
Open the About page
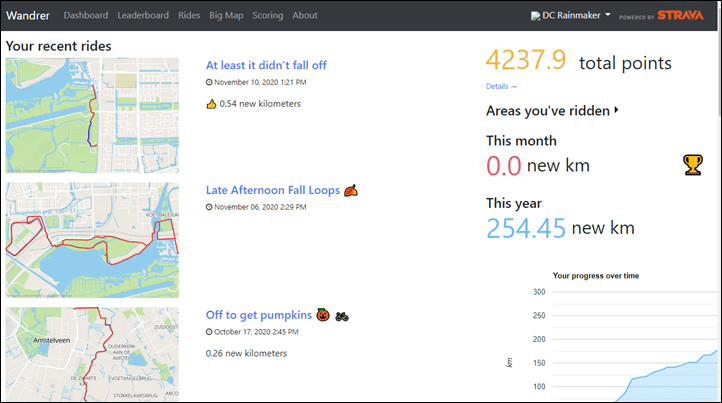(305, 15)
